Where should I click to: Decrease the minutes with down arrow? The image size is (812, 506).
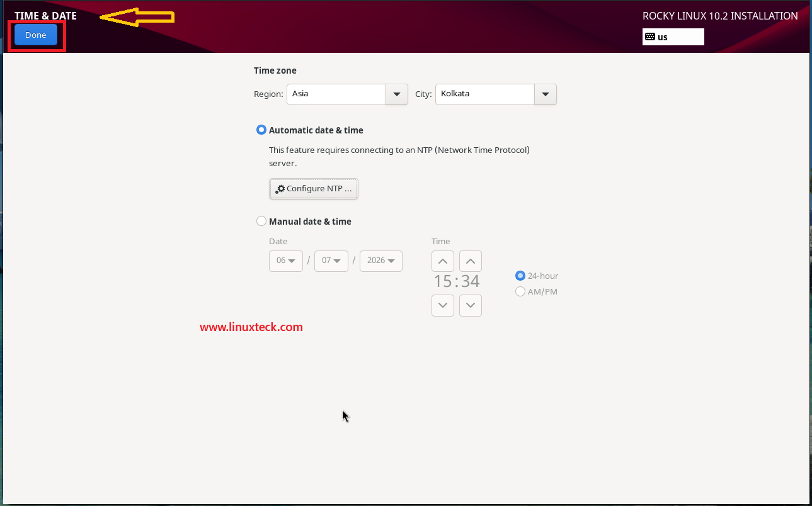(x=471, y=305)
